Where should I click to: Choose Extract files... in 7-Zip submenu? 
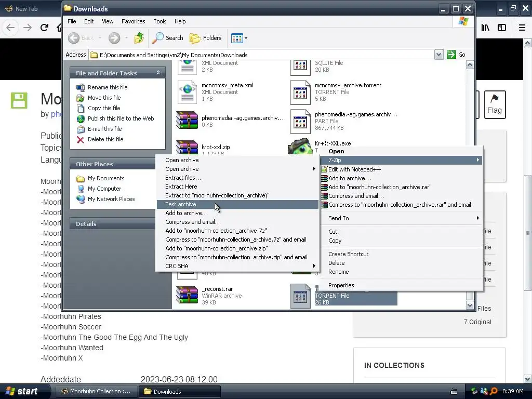point(237,178)
